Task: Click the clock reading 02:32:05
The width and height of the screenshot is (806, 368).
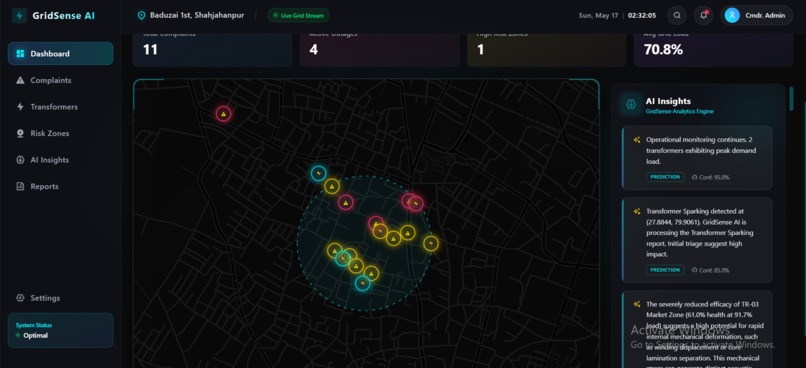Action: click(x=642, y=15)
